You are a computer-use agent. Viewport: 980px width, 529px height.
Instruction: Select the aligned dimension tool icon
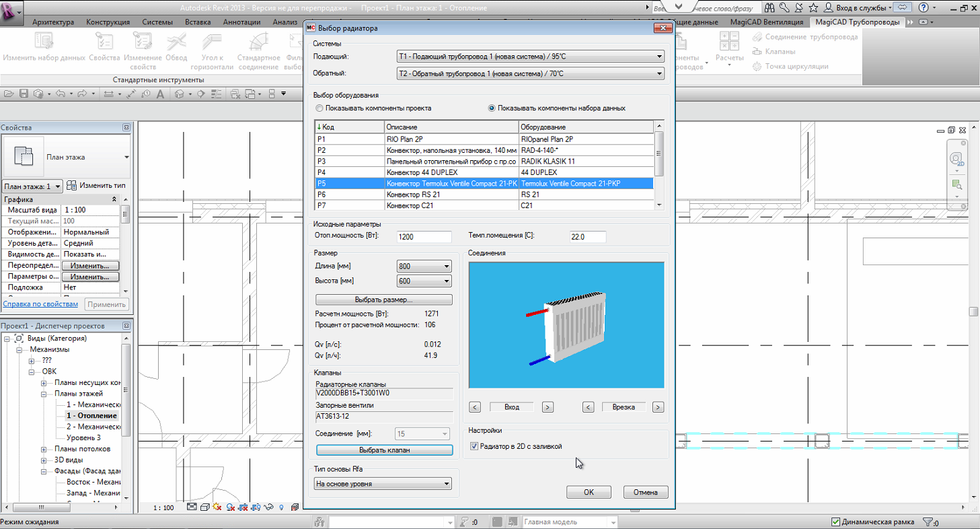pyautogui.click(x=108, y=94)
